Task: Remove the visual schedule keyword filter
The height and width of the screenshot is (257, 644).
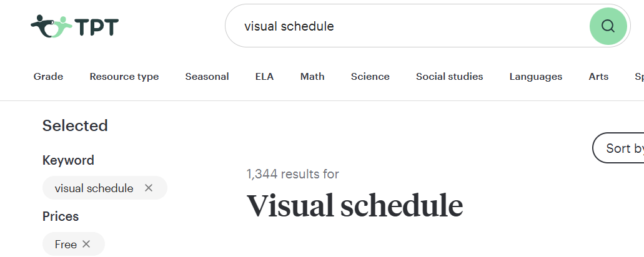Action: click(149, 188)
